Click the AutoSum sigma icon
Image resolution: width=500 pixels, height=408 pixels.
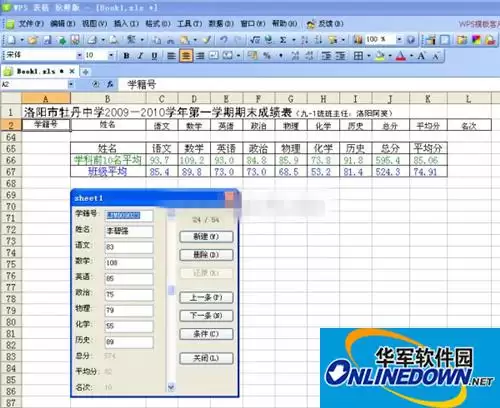(283, 40)
